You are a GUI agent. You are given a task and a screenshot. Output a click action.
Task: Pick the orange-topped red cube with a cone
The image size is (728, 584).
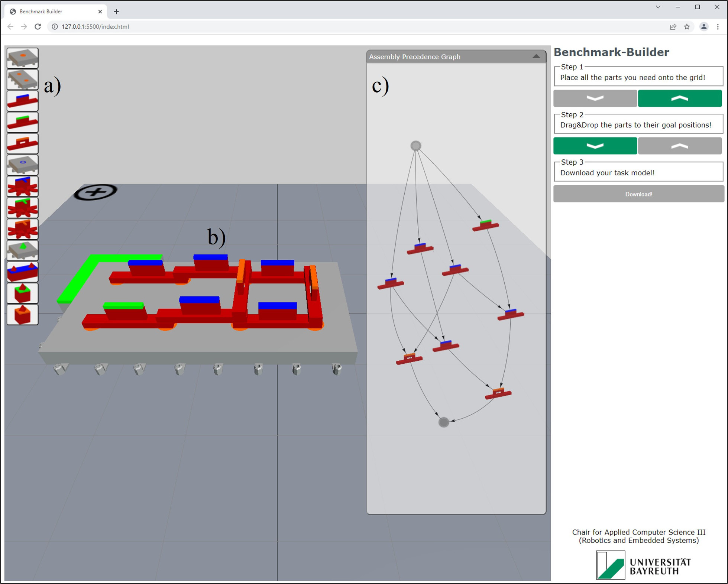pos(22,315)
